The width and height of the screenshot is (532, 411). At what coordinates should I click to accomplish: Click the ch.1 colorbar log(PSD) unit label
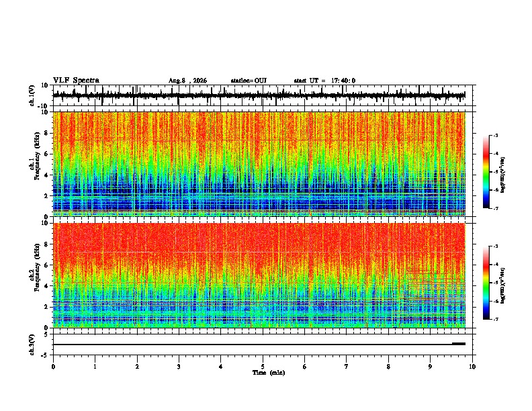point(502,175)
